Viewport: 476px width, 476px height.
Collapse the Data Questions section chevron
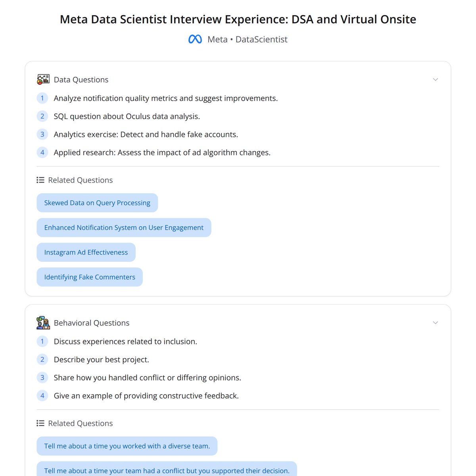point(435,80)
